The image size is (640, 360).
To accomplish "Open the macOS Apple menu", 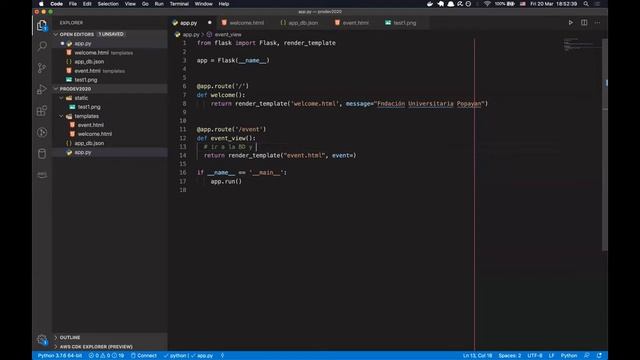I will 41,4.
